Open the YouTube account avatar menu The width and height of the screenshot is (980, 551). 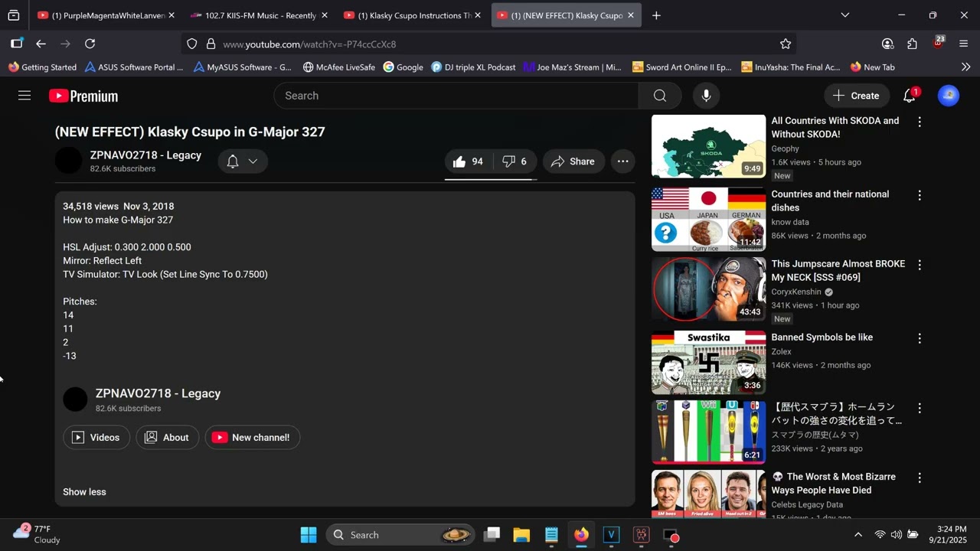[949, 96]
